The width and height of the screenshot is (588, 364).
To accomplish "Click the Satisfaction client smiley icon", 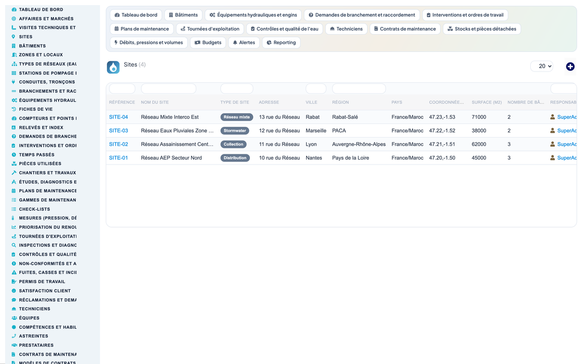I will 14,291.
